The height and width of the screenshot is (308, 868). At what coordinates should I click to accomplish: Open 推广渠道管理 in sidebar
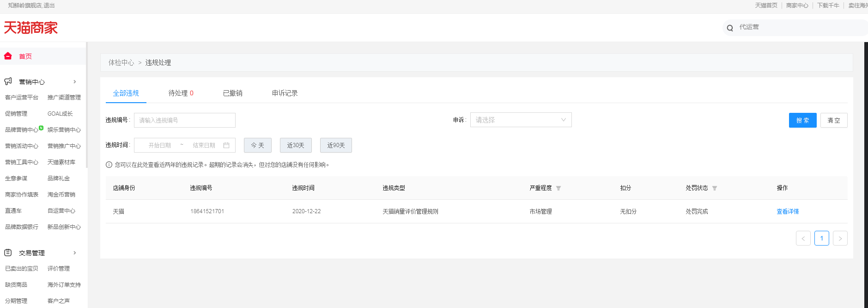click(x=64, y=97)
